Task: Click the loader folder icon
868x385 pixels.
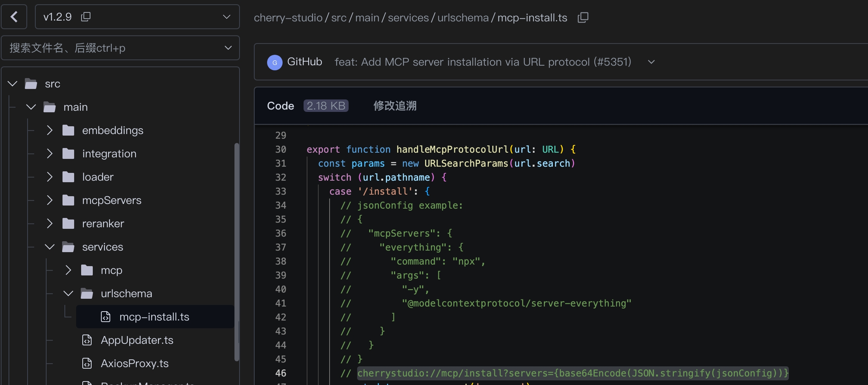Action: pyautogui.click(x=68, y=177)
